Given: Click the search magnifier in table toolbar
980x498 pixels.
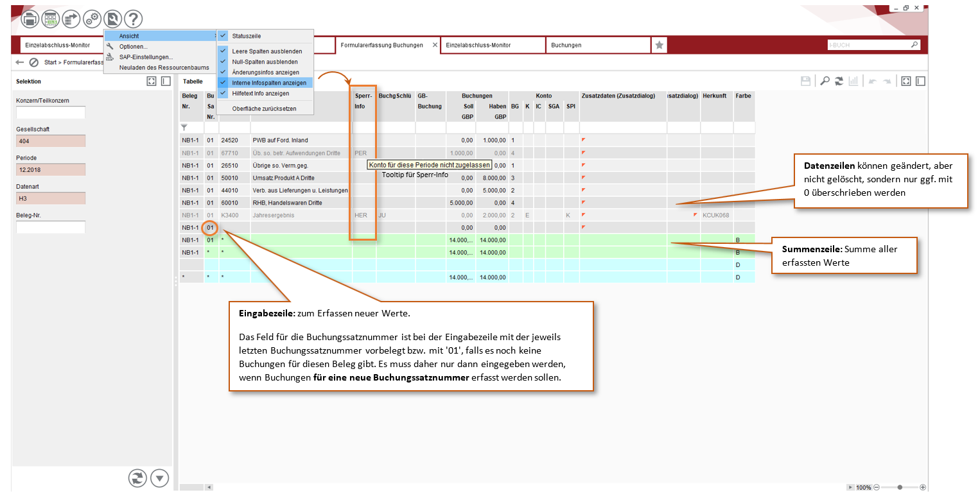Looking at the screenshot, I should tap(825, 82).
